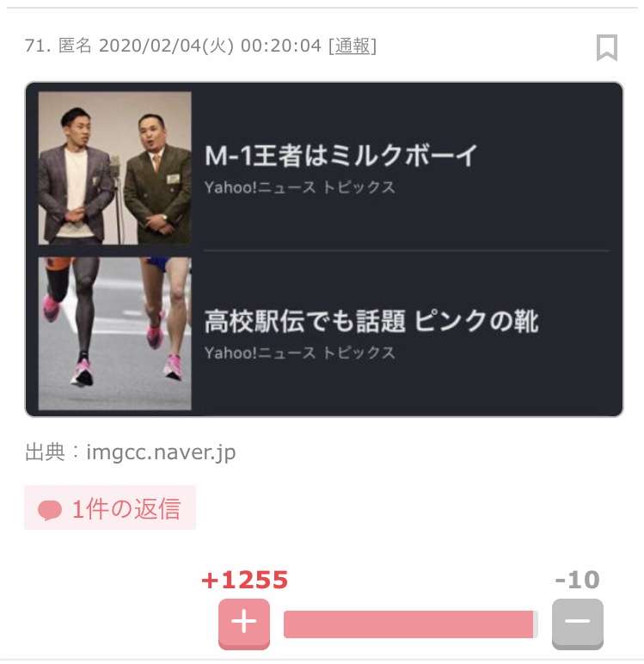Click the +1255 upvote count

[244, 581]
